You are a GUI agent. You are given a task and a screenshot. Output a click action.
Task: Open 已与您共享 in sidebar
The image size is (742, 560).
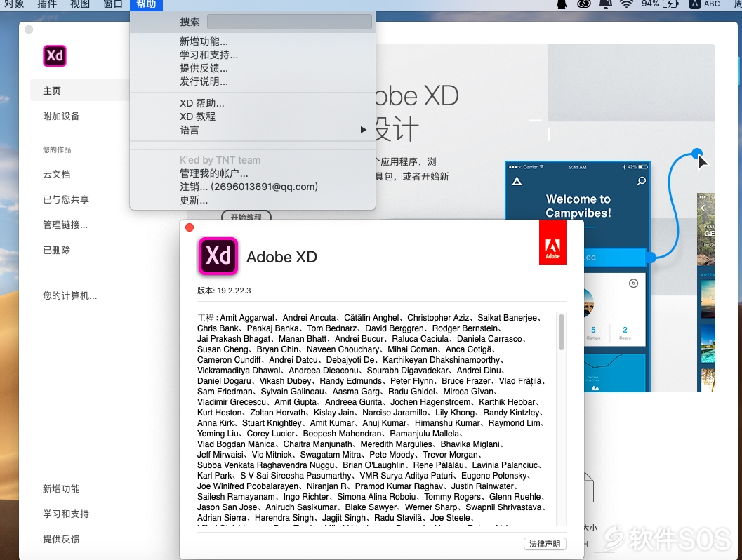(x=66, y=199)
